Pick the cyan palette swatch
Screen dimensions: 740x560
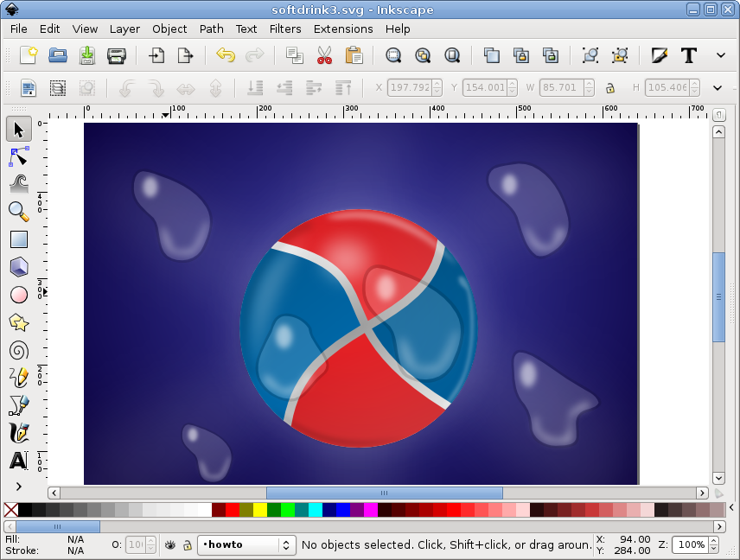tap(316, 510)
